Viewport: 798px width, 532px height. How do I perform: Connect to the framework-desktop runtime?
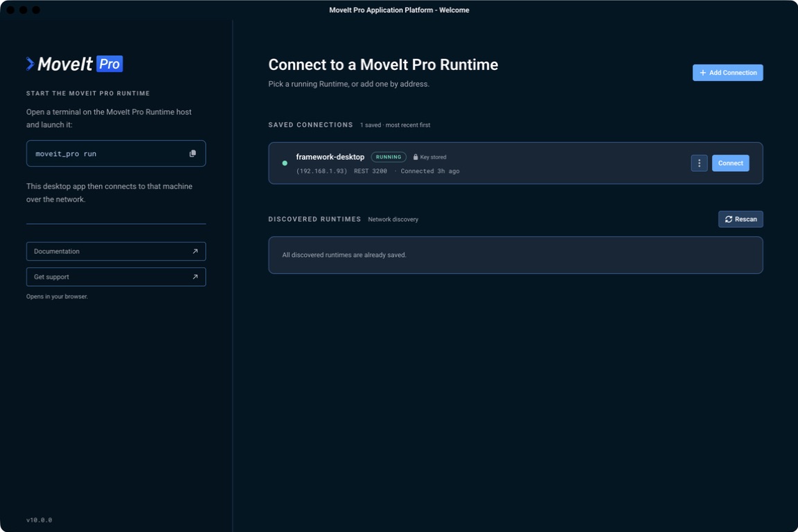[x=730, y=163]
